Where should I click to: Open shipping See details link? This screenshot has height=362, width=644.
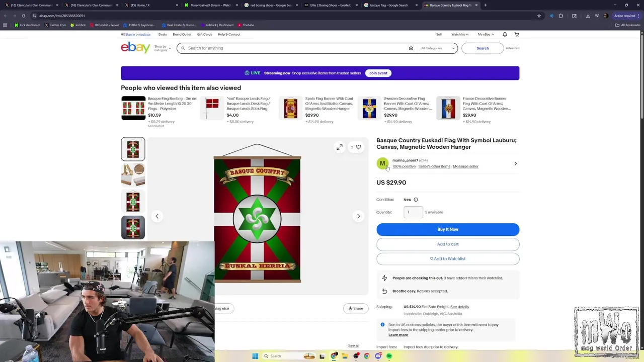tap(459, 307)
